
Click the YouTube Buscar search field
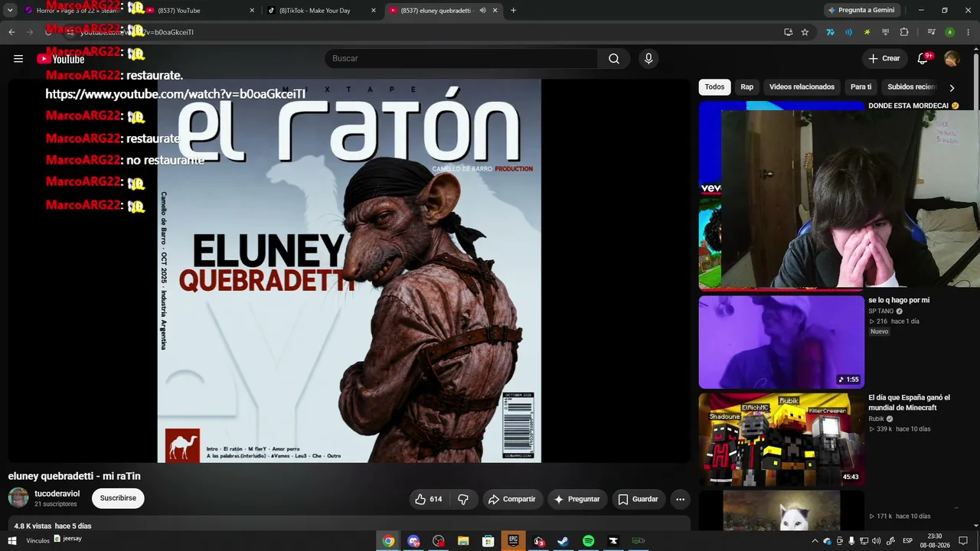pyautogui.click(x=462, y=59)
